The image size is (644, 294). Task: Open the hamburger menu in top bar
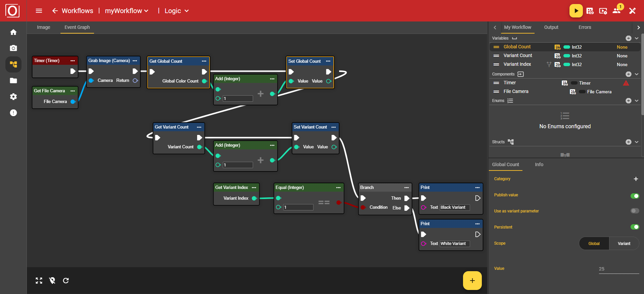click(39, 11)
